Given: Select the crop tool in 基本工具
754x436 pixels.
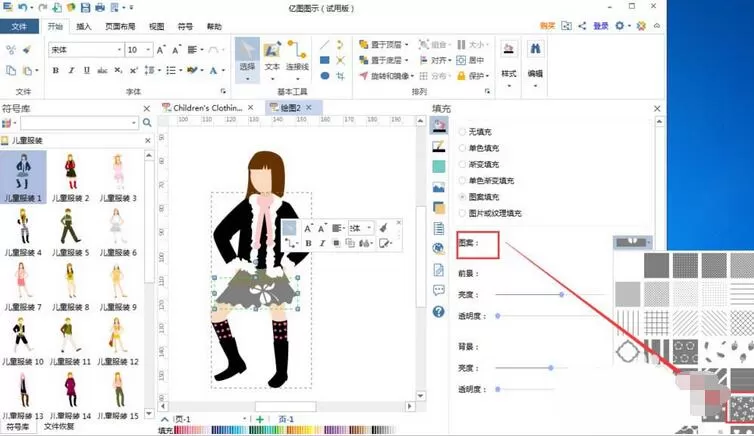Looking at the screenshot, I should point(340,75).
